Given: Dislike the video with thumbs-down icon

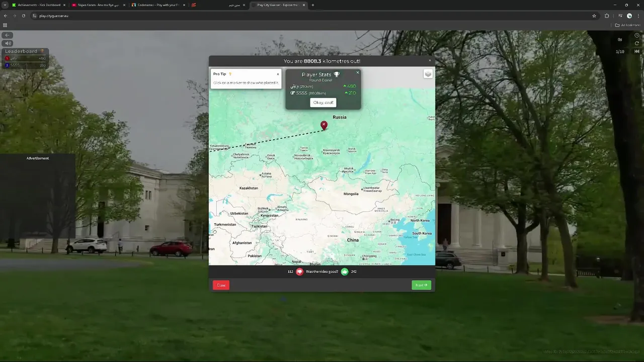Looking at the screenshot, I should pyautogui.click(x=300, y=271).
